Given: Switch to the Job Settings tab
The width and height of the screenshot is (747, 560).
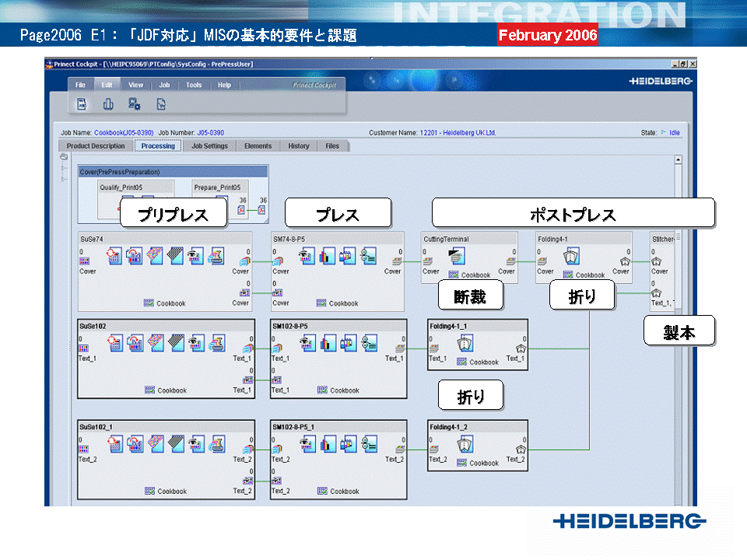Looking at the screenshot, I should (x=209, y=146).
